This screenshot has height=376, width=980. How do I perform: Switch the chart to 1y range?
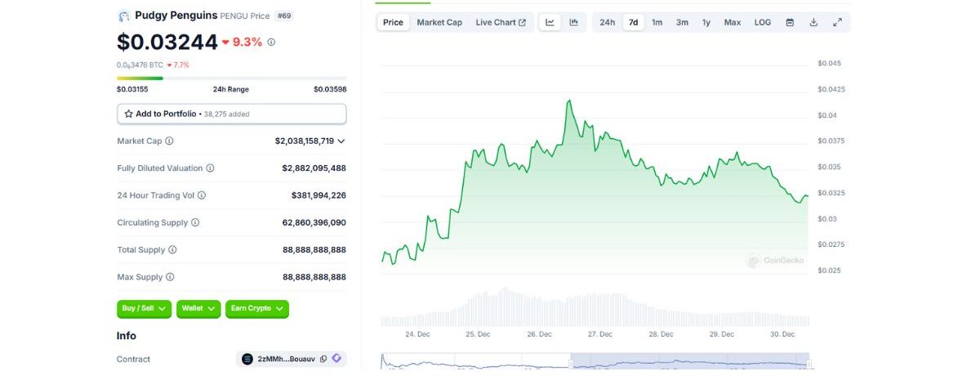706,22
